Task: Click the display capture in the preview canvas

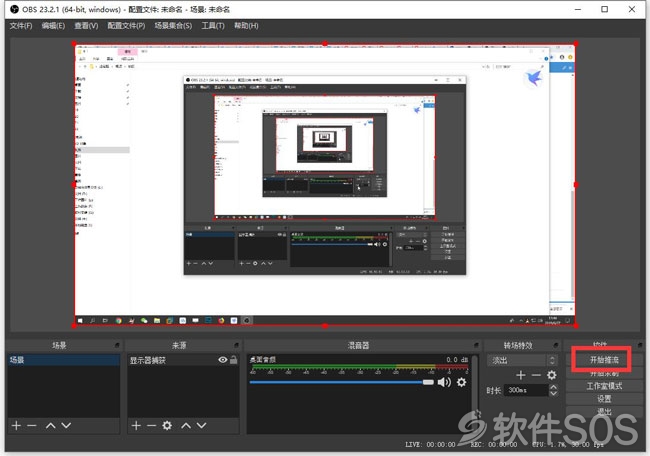Action: tap(325, 184)
